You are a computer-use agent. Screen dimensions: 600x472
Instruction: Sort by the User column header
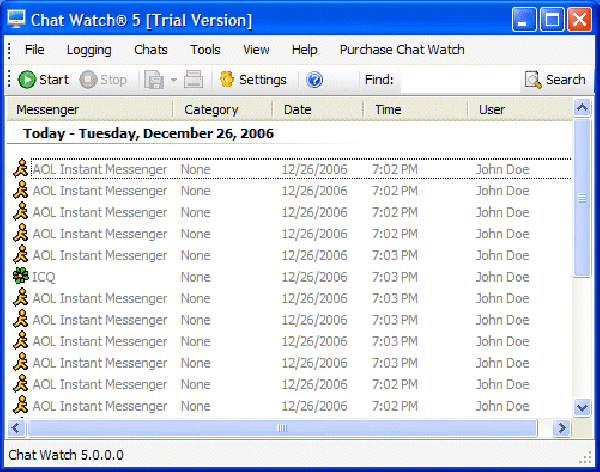pyautogui.click(x=520, y=109)
